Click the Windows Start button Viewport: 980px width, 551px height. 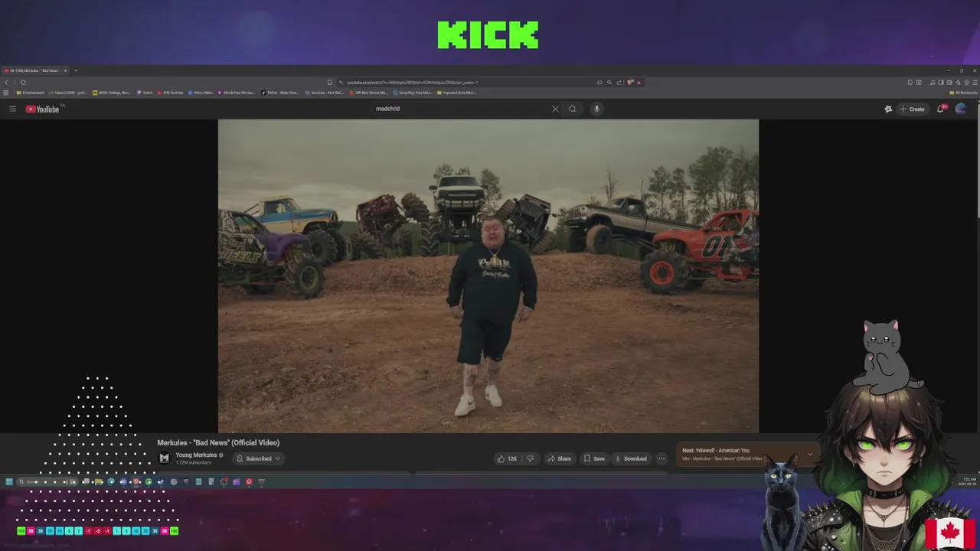(x=9, y=481)
